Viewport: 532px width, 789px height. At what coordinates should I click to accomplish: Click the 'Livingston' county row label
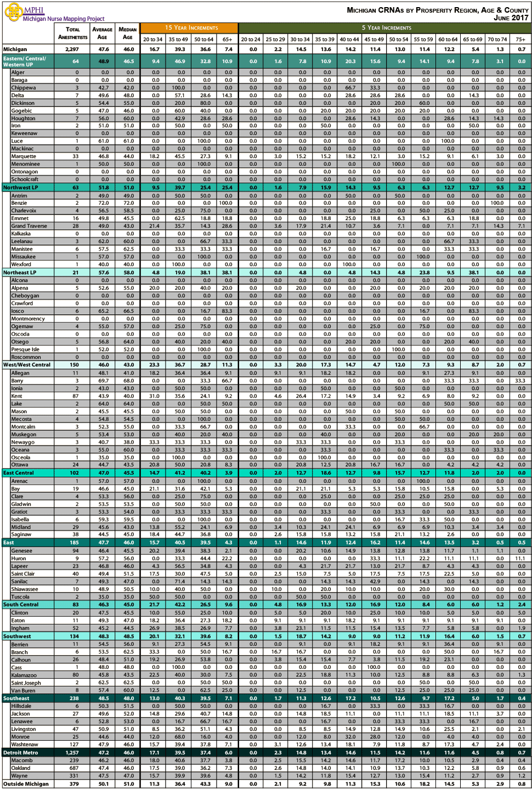24,729
